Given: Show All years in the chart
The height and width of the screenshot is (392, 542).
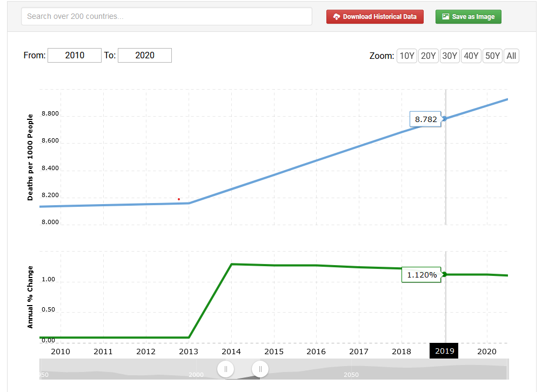Looking at the screenshot, I should point(511,56).
